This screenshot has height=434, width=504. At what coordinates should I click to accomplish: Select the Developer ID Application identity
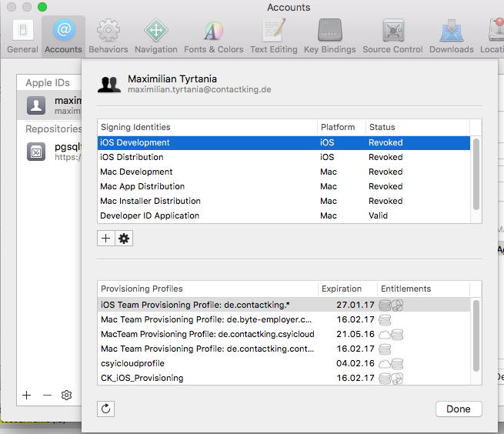click(284, 215)
